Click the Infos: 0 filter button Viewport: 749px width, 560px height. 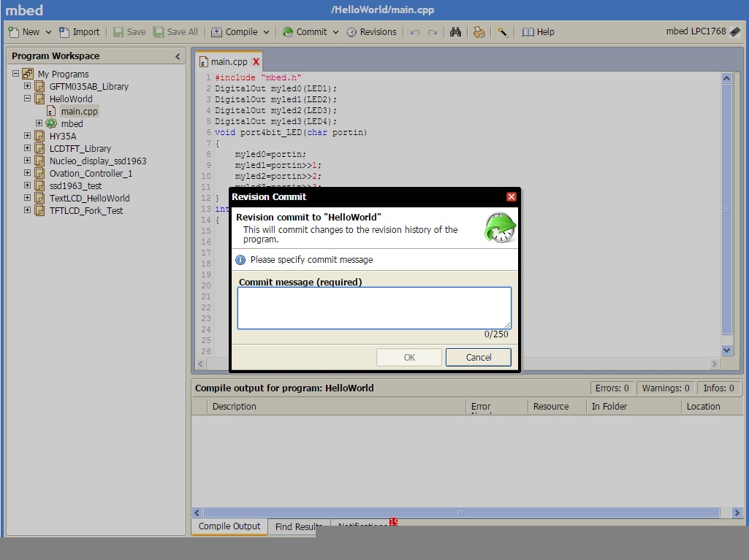click(718, 388)
